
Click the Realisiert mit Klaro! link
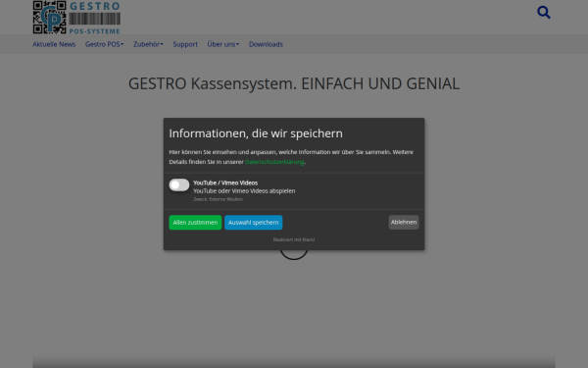tap(294, 239)
